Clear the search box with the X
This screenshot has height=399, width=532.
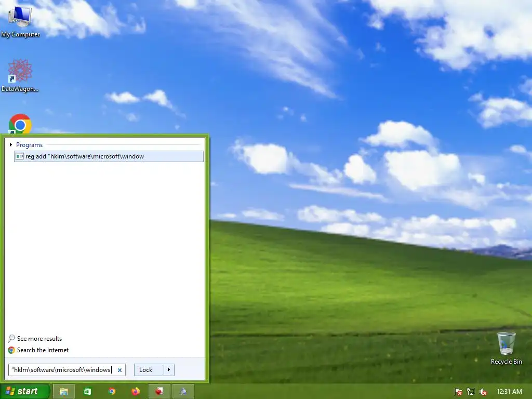(119, 370)
